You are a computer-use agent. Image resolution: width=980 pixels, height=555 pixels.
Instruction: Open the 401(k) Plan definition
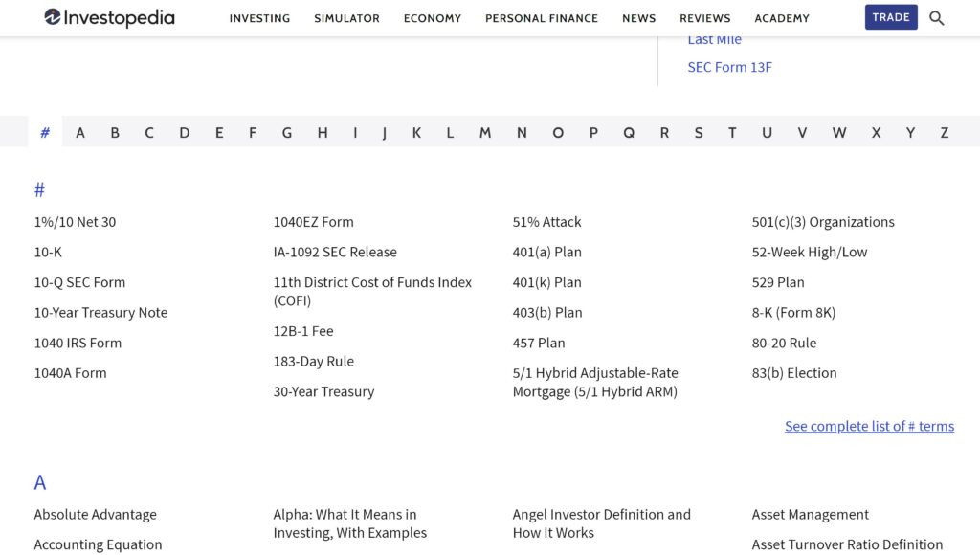coord(545,282)
